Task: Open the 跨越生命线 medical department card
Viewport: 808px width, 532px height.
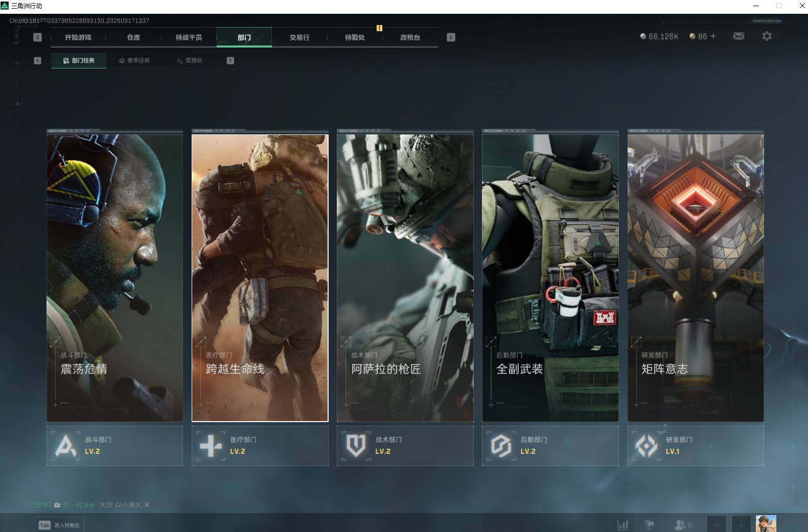Action: pyautogui.click(x=260, y=278)
